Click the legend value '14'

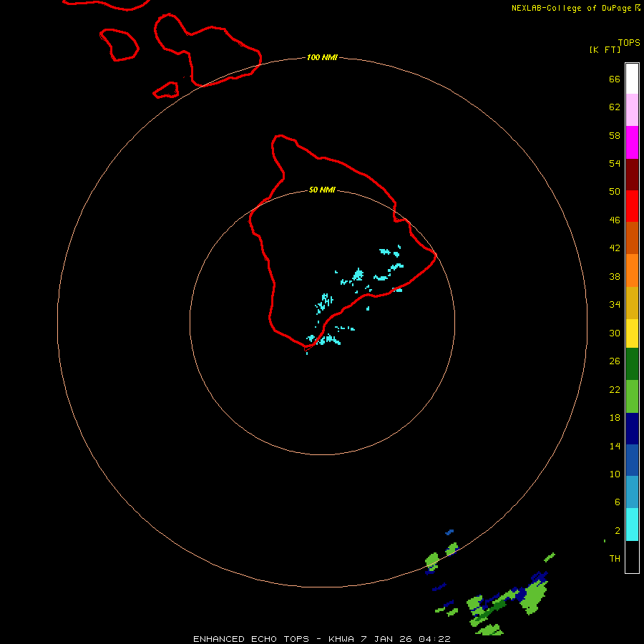[615, 446]
